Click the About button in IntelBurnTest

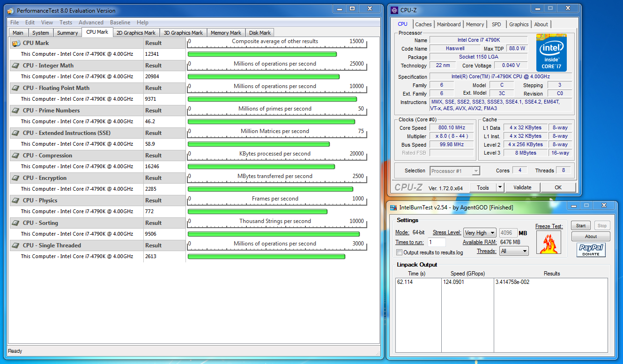(x=591, y=236)
